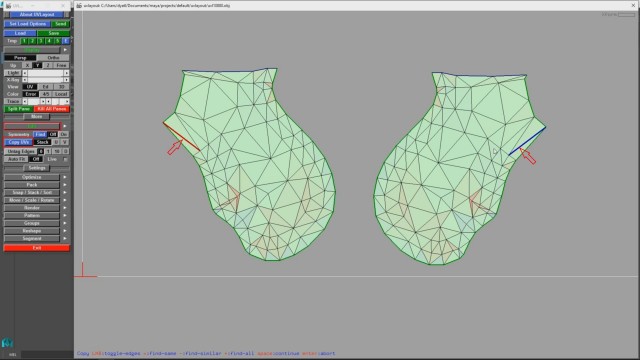Click the Trace left arrow
The width and height of the screenshot is (640, 360).
(x=25, y=101)
